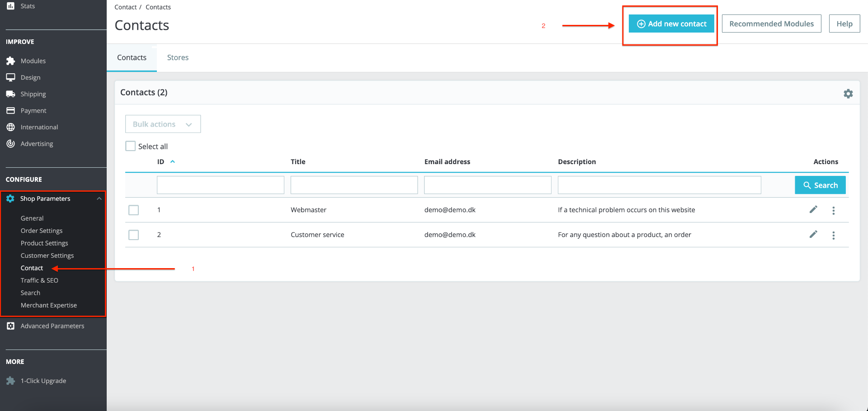Click 'If a technical problem occurs' description
868x411 pixels.
(627, 210)
